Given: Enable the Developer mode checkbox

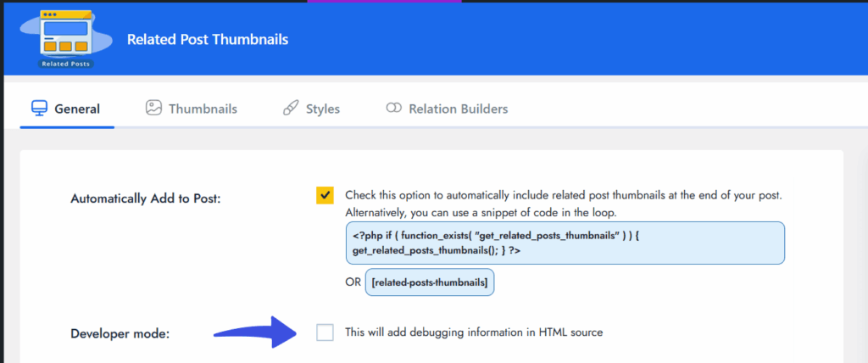Looking at the screenshot, I should pyautogui.click(x=325, y=332).
